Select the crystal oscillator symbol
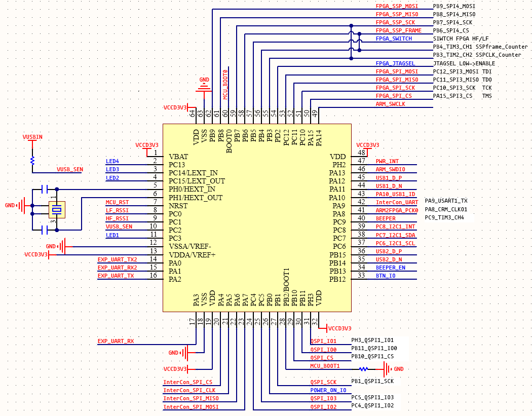 coord(57,210)
